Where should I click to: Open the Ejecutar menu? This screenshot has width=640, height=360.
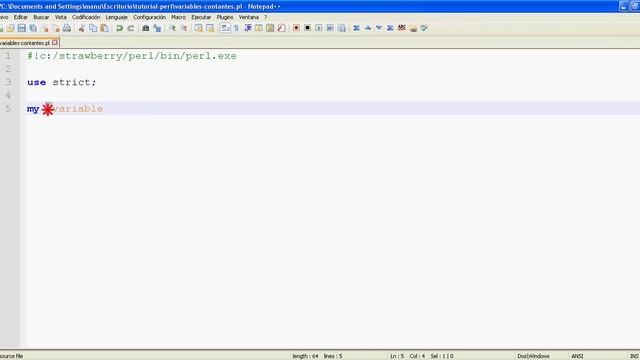(x=201, y=17)
